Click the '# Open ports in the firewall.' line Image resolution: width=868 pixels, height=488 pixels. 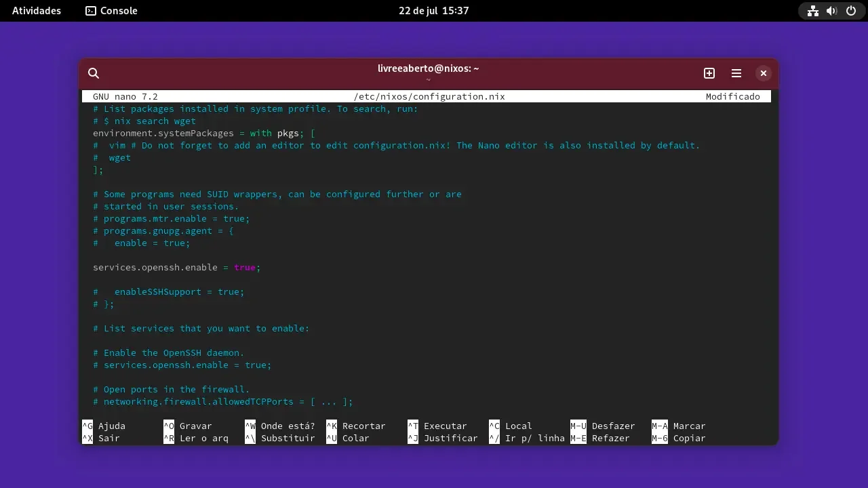pyautogui.click(x=172, y=390)
